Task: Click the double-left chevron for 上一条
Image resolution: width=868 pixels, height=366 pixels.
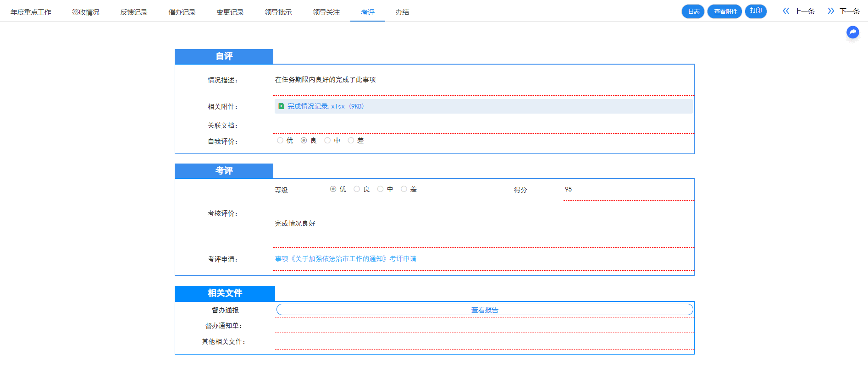Action: pyautogui.click(x=786, y=11)
